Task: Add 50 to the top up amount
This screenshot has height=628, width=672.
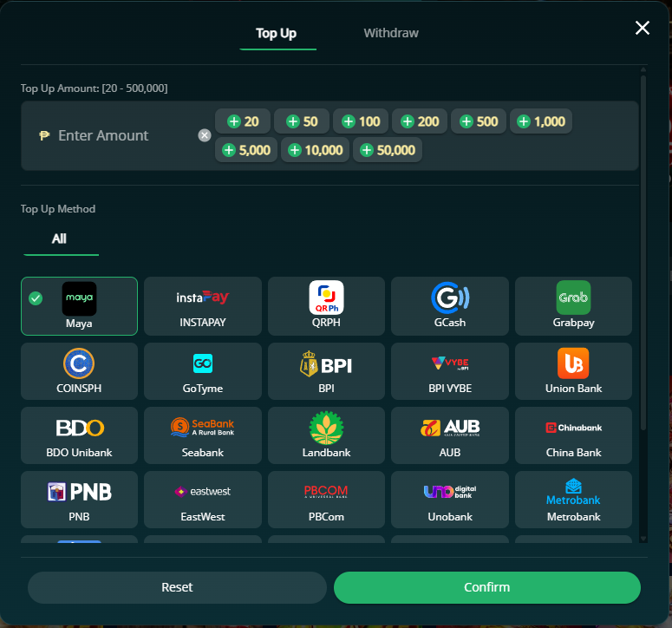Action: coord(302,121)
